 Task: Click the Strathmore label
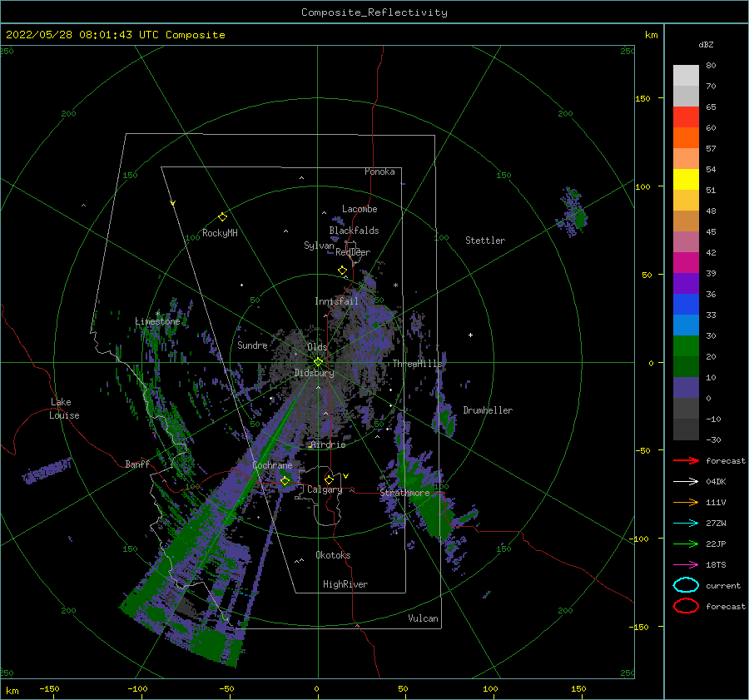[405, 493]
